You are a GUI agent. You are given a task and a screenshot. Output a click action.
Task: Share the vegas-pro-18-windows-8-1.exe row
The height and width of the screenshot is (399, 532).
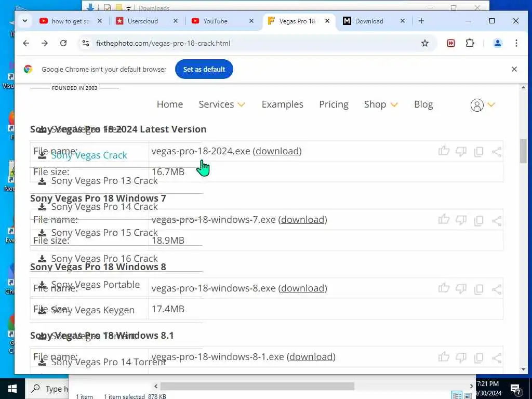point(496,357)
